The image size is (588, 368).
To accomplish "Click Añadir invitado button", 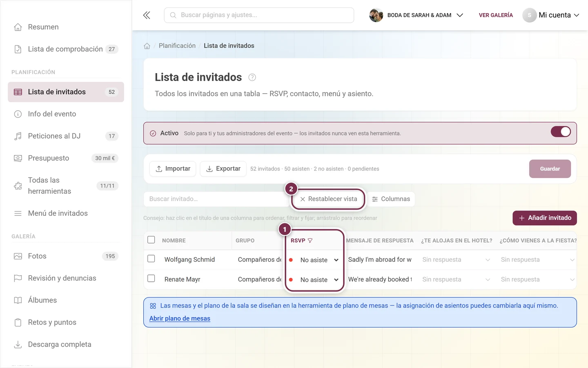I will click(545, 218).
